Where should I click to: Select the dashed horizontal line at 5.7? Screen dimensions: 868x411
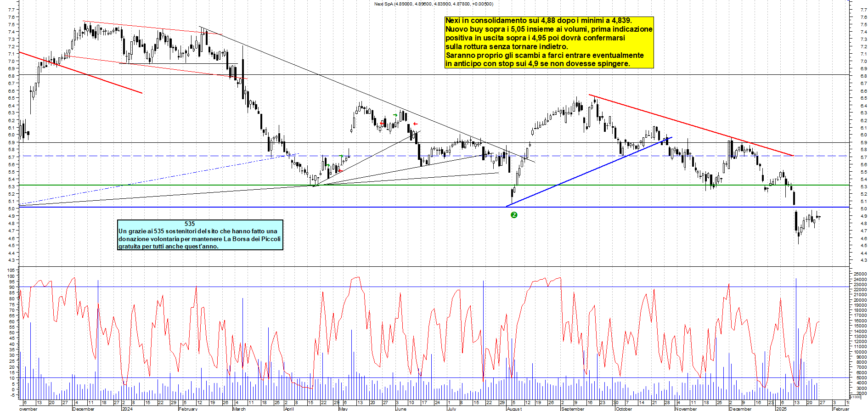(434, 156)
